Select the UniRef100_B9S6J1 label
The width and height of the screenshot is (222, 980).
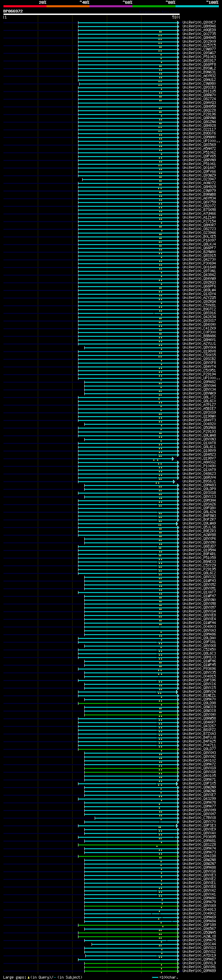click(199, 481)
